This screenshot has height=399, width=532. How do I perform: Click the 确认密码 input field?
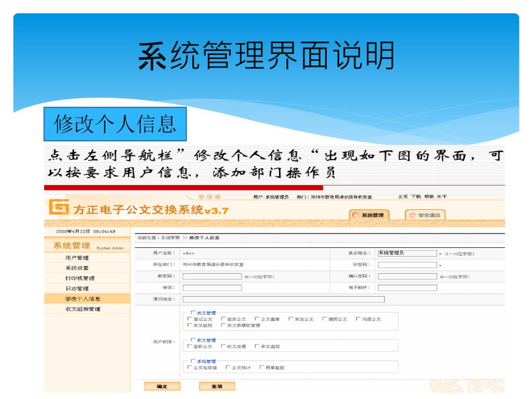coord(407,276)
